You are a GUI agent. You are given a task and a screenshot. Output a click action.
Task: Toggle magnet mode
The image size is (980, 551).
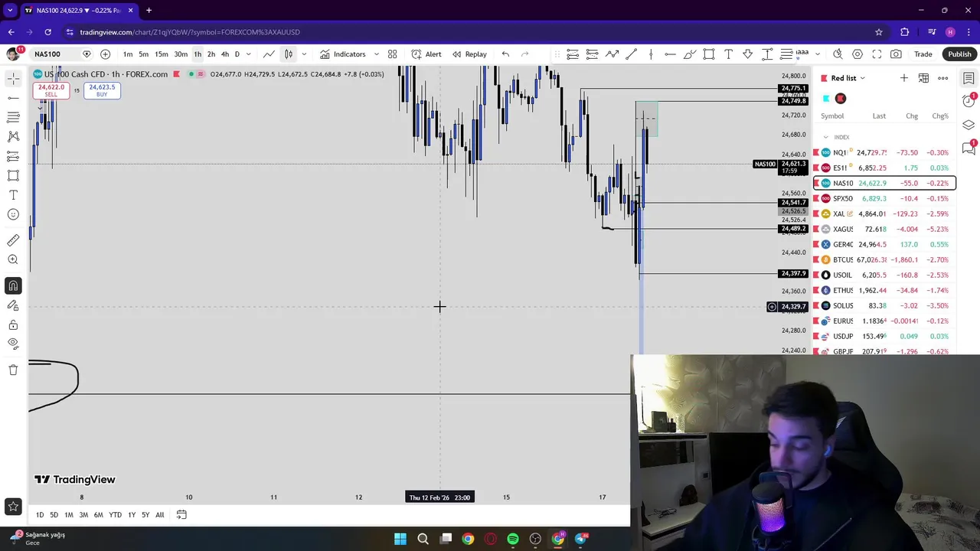pos(13,285)
